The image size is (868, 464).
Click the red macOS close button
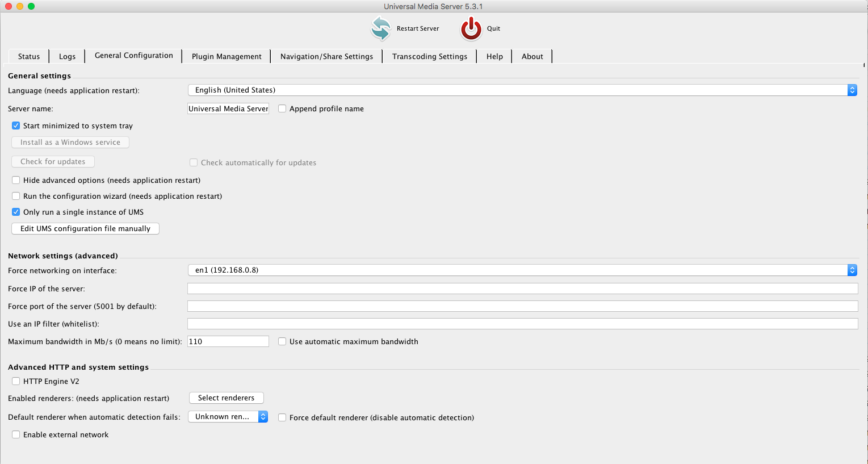click(x=9, y=6)
